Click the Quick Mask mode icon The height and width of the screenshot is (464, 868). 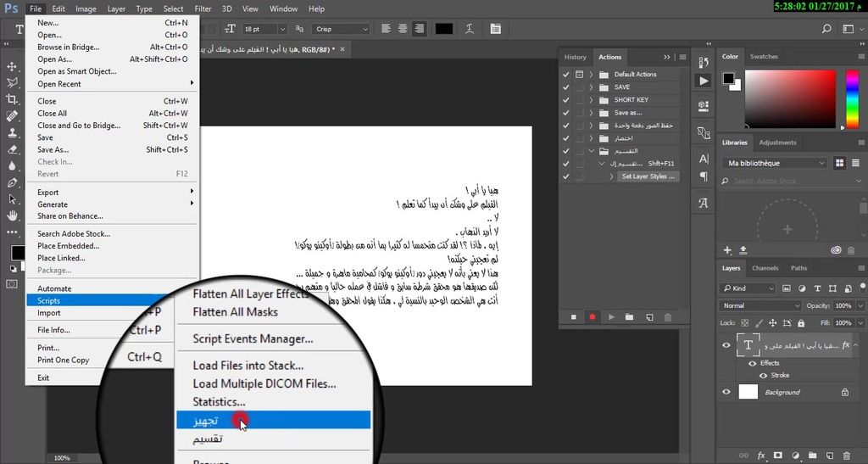pos(12,284)
